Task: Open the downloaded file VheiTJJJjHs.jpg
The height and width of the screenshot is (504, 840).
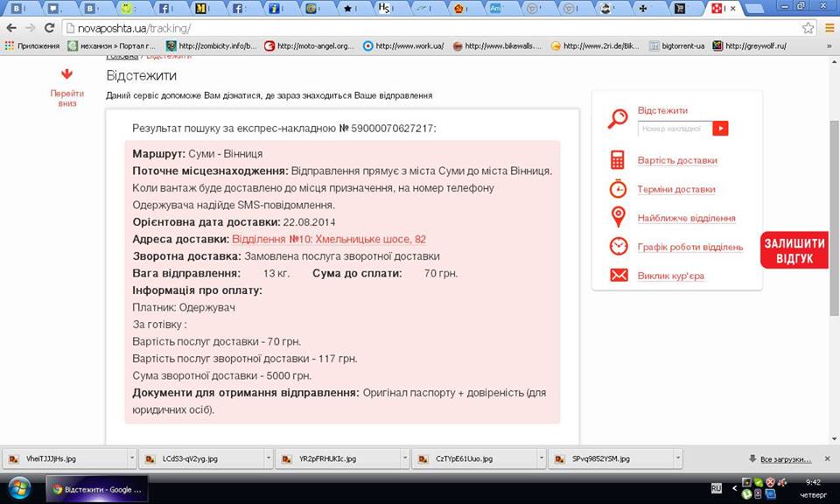Action: [x=65, y=459]
